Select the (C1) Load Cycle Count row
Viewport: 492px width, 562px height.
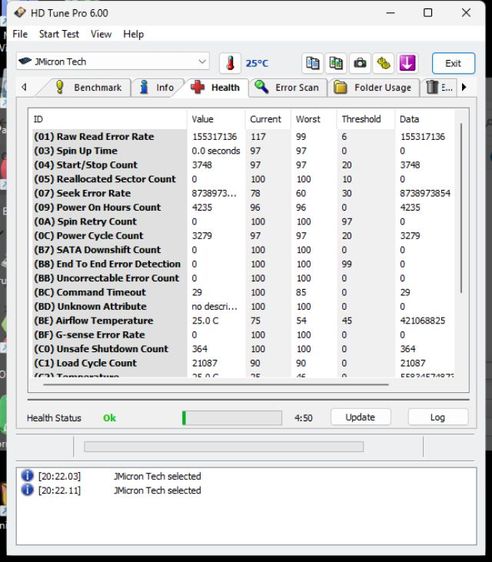(244, 363)
